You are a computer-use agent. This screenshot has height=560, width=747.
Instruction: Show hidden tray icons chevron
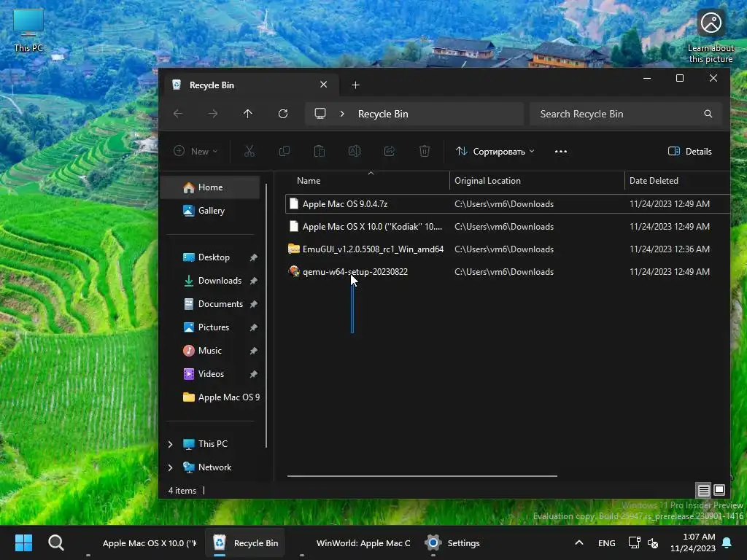coord(578,542)
